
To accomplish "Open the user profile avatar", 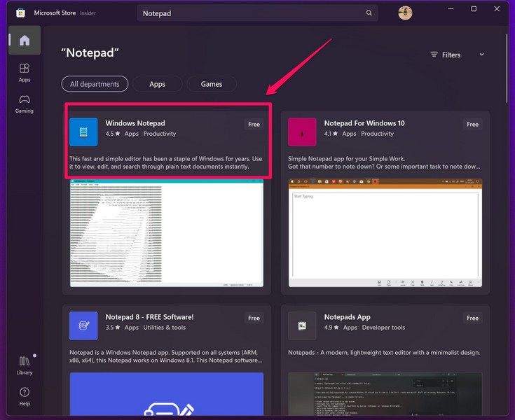I will [x=405, y=13].
